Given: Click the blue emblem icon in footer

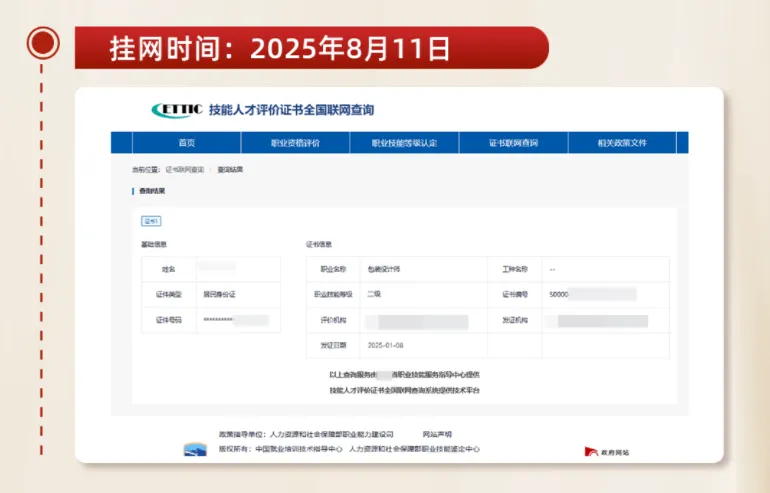Looking at the screenshot, I should pyautogui.click(x=195, y=449).
